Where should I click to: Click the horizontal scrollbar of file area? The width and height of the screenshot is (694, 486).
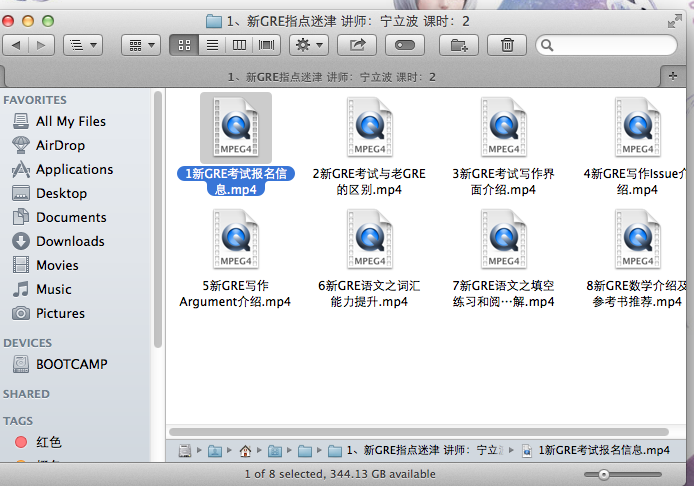(x=419, y=432)
